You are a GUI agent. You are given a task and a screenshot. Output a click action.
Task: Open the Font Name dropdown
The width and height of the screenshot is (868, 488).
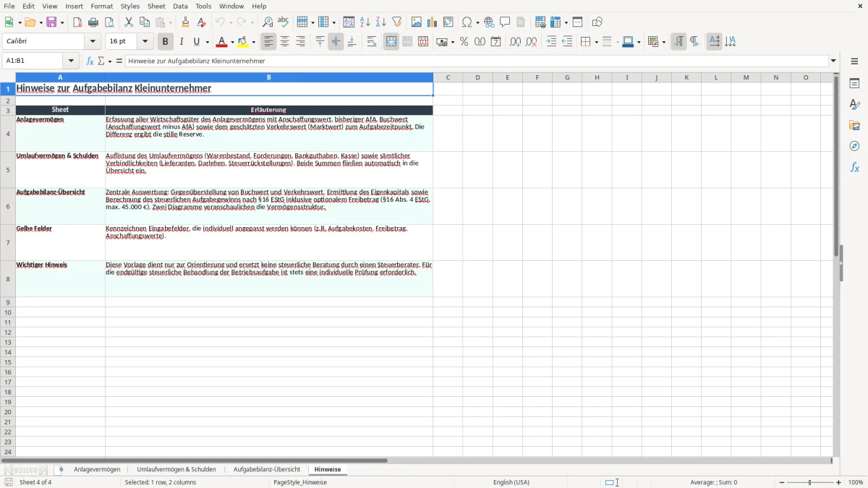pos(93,42)
